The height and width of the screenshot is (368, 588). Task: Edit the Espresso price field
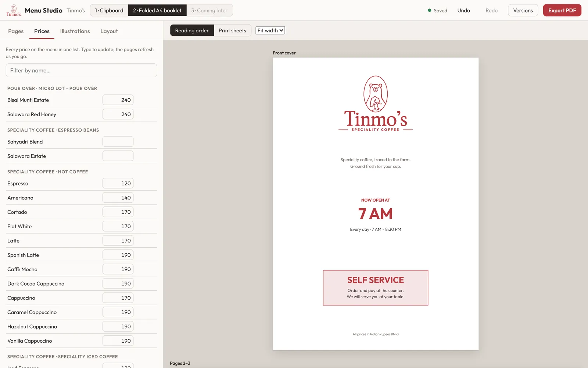tap(118, 183)
